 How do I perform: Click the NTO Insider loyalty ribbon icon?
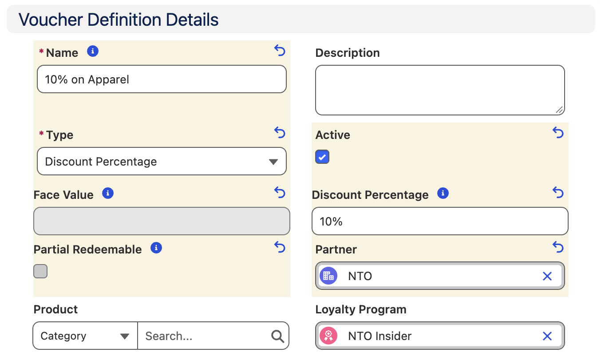click(328, 336)
